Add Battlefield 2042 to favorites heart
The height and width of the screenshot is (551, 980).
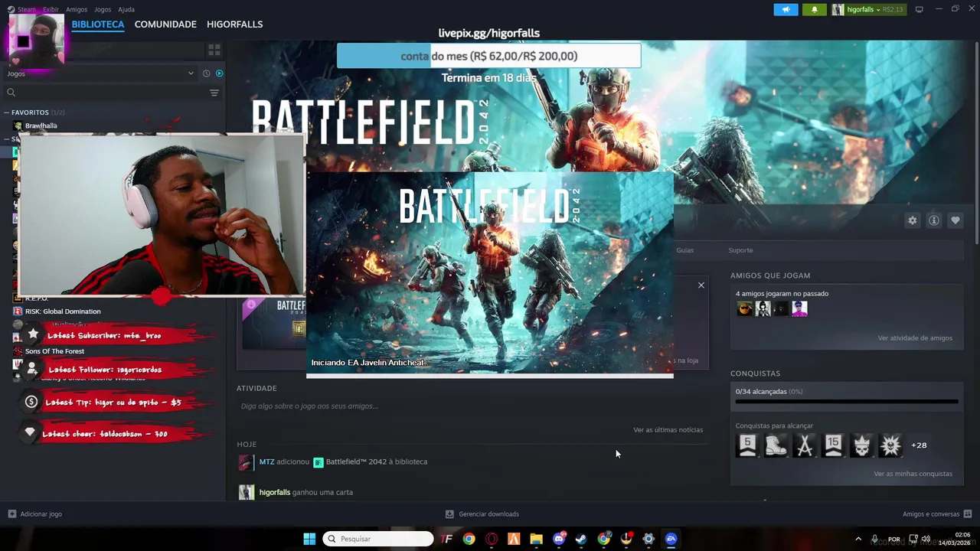click(x=955, y=220)
